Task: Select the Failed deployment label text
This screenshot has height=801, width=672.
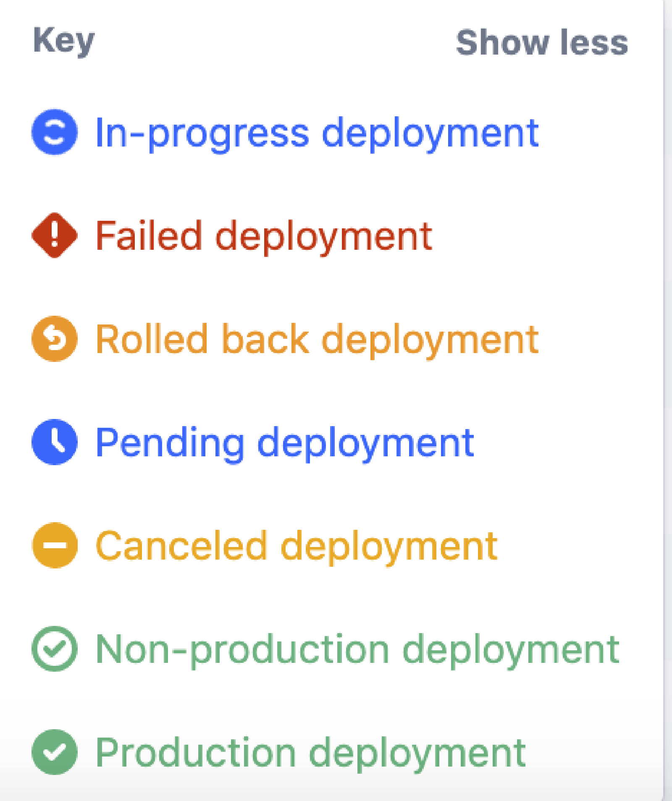Action: click(x=265, y=236)
